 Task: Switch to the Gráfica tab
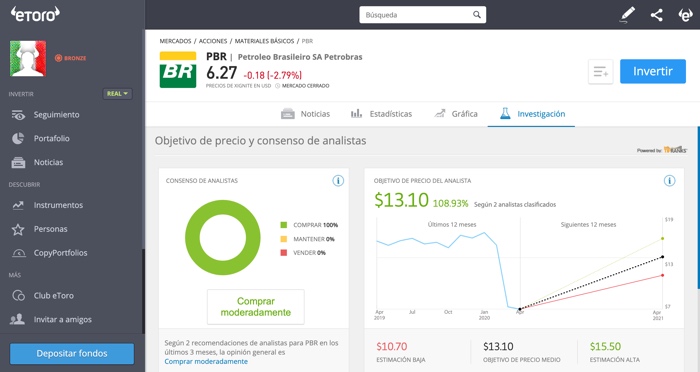tap(456, 114)
